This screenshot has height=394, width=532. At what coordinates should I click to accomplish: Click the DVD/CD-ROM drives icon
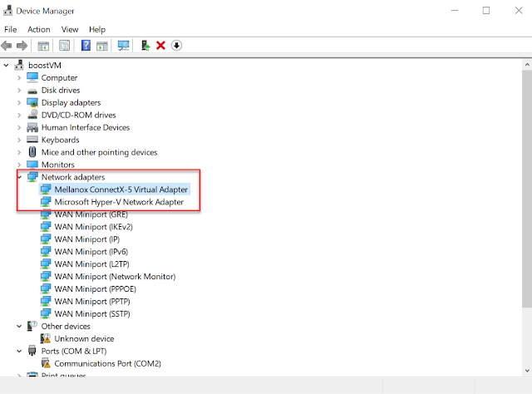(32, 115)
